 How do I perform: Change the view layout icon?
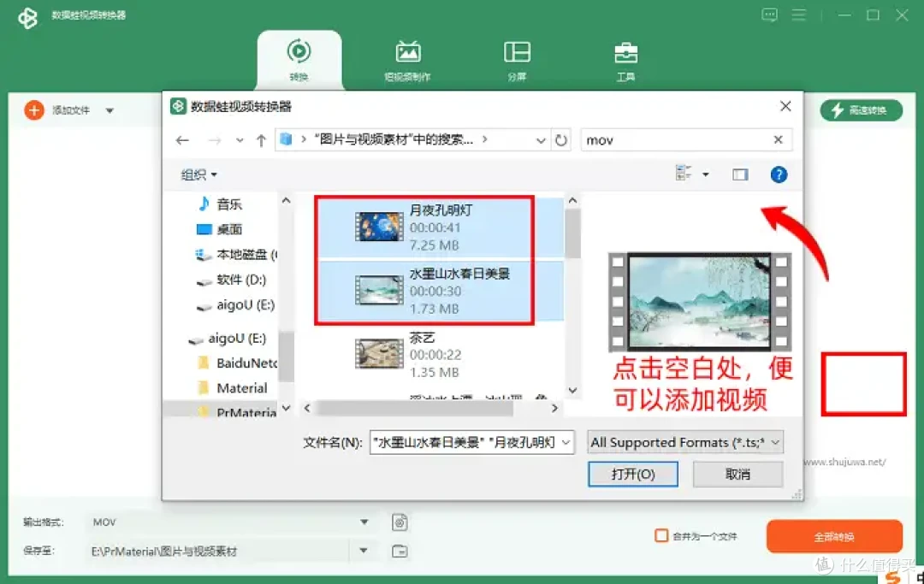pos(683,173)
